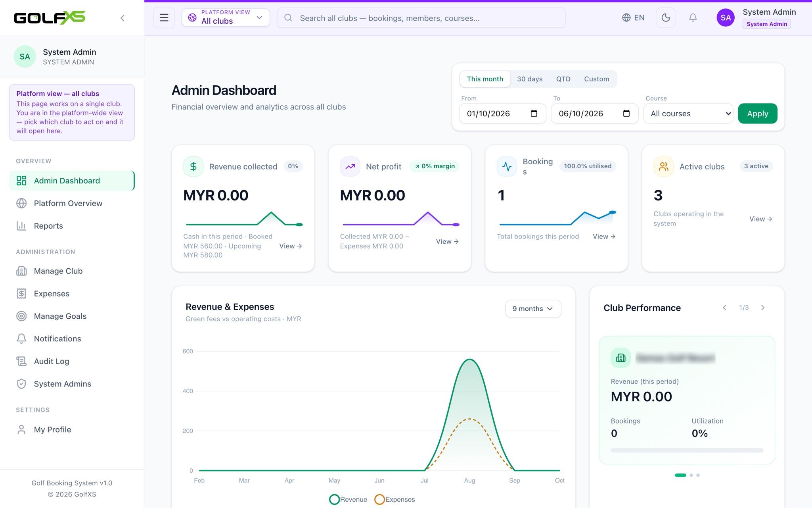This screenshot has width=812, height=508.
Task: Collapse the sidebar with the chevron arrow
Action: point(123,18)
